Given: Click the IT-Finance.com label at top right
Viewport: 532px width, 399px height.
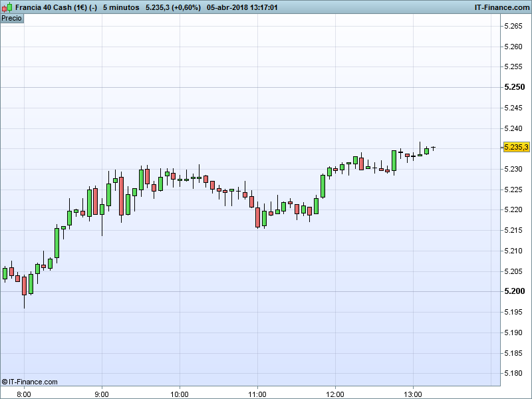Looking at the screenshot, I should tap(502, 7).
